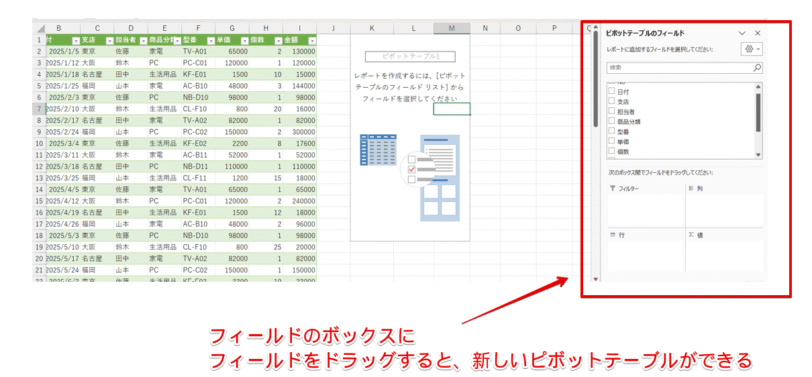
Task: Check the 担当者 field checkbox
Action: 612,111
